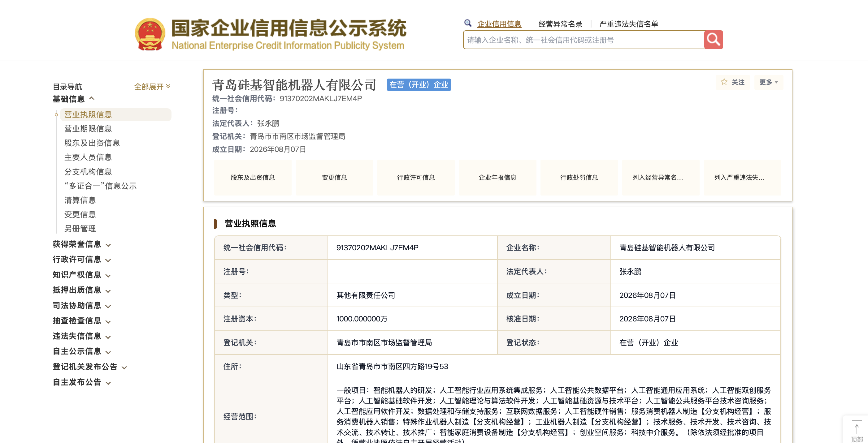The height and width of the screenshot is (443, 868).
Task: Go to 主要人员信息 in sidebar
Action: [88, 157]
